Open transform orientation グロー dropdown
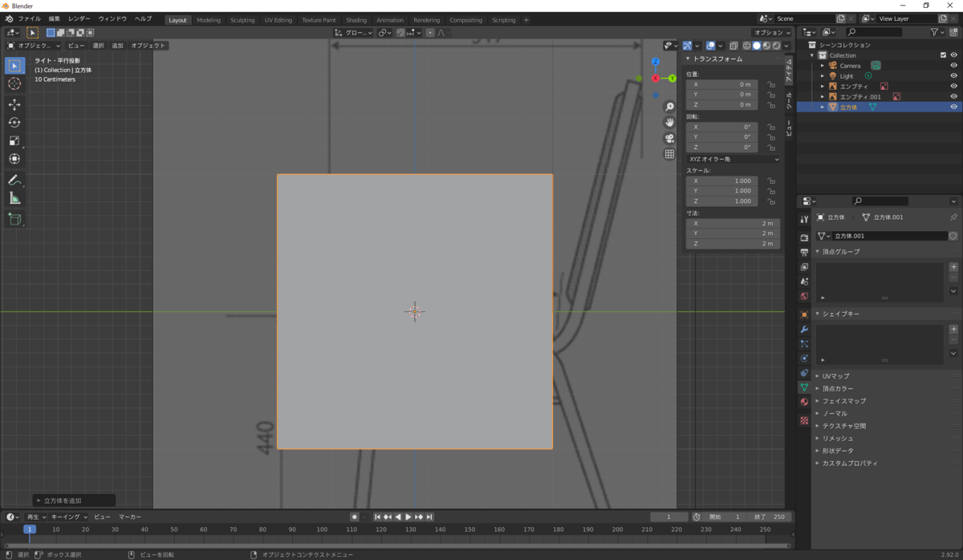This screenshot has width=963, height=560. pyautogui.click(x=354, y=33)
